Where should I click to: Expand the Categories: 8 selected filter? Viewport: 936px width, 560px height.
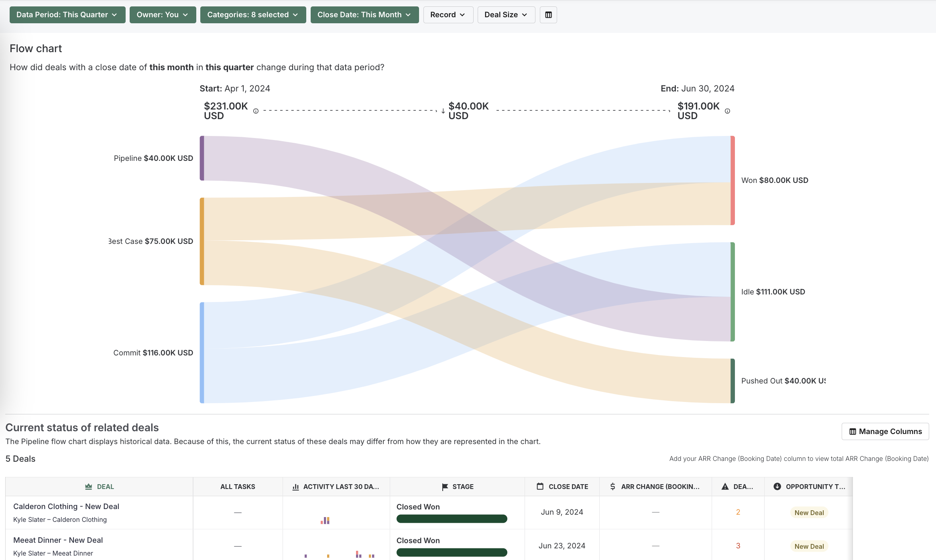coord(252,14)
